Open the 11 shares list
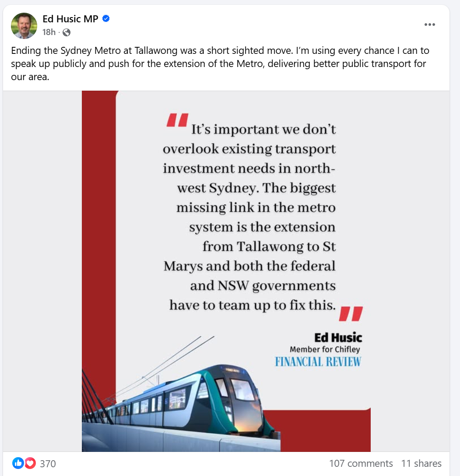The width and height of the screenshot is (460, 476). click(x=421, y=464)
